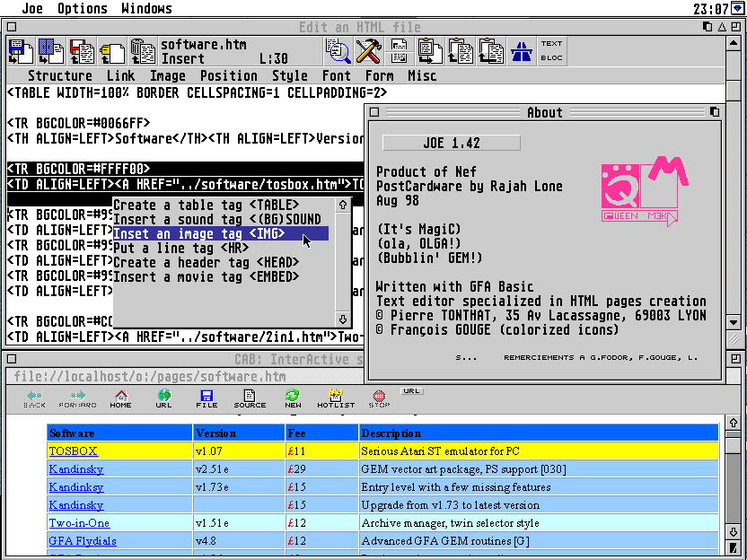The height and width of the screenshot is (560, 747).
Task: Open the Windows menu
Action: tap(146, 8)
